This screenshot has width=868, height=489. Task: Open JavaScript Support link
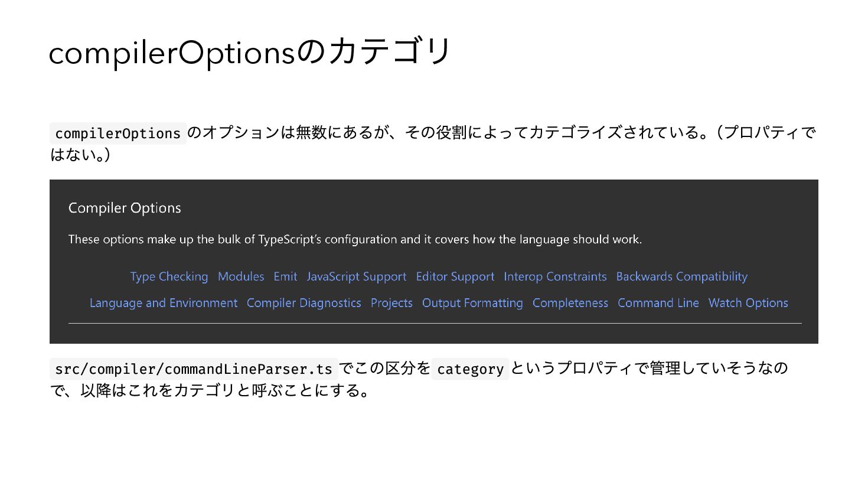(357, 277)
